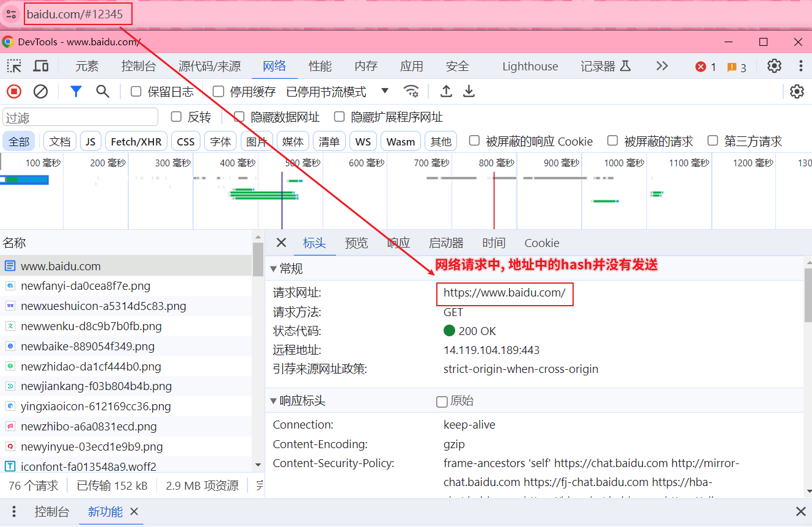Select newzhibo-a6a0831ecd.png request

tap(126, 427)
